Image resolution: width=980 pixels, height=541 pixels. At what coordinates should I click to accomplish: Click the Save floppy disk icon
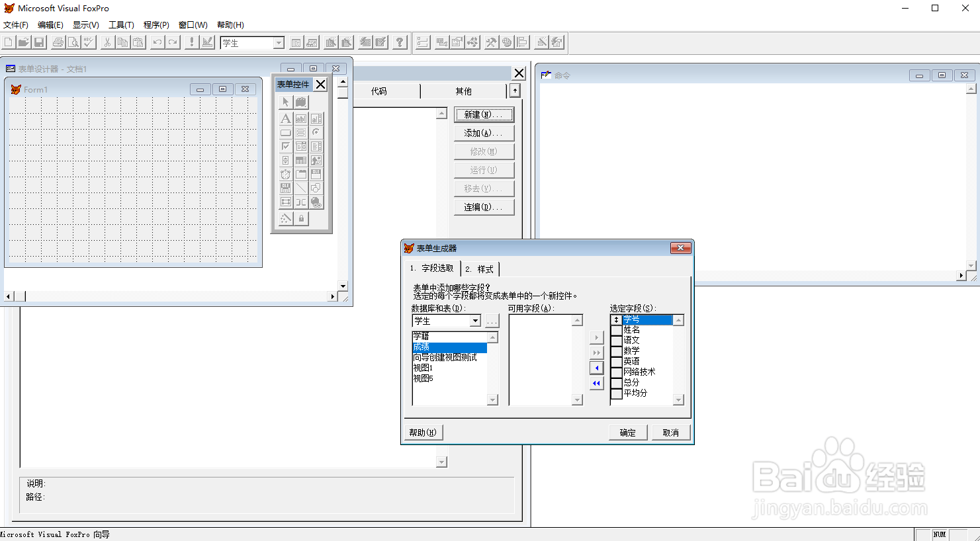pos(38,42)
